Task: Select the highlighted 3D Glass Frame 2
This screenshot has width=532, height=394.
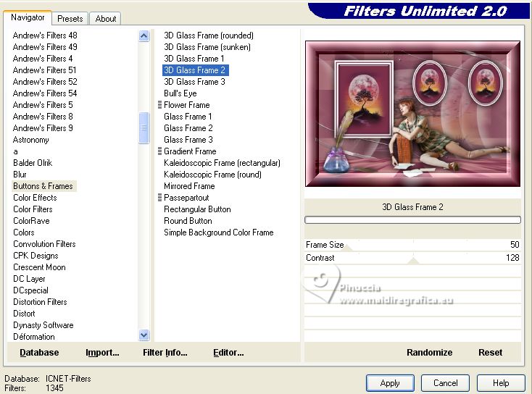Action: (196, 70)
